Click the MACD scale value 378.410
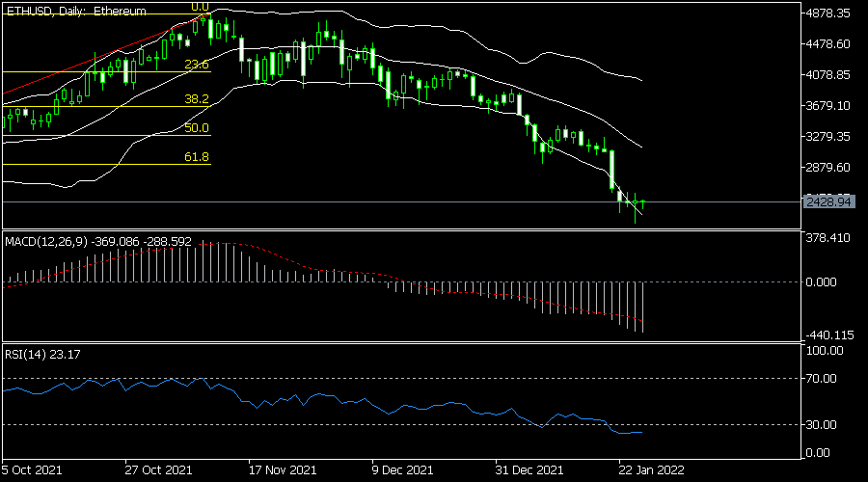 point(828,238)
